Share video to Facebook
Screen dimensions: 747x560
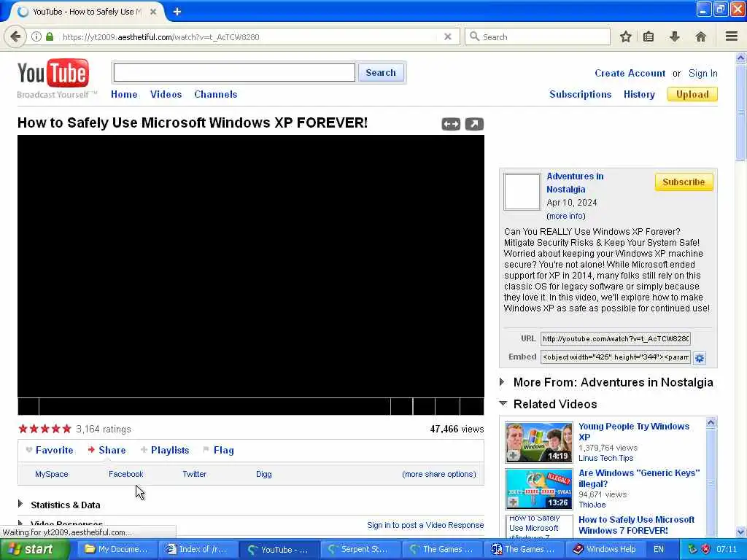pos(125,474)
